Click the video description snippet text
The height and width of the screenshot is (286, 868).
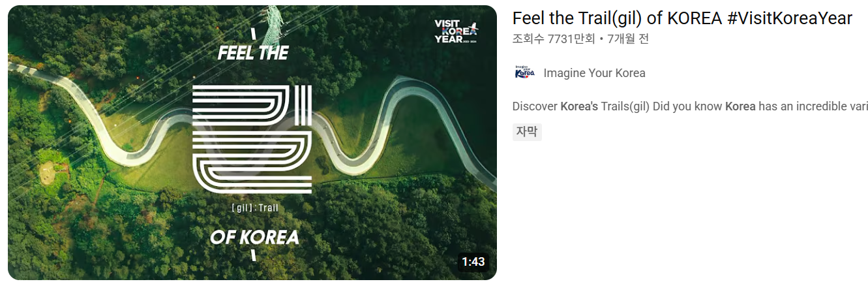(690, 106)
